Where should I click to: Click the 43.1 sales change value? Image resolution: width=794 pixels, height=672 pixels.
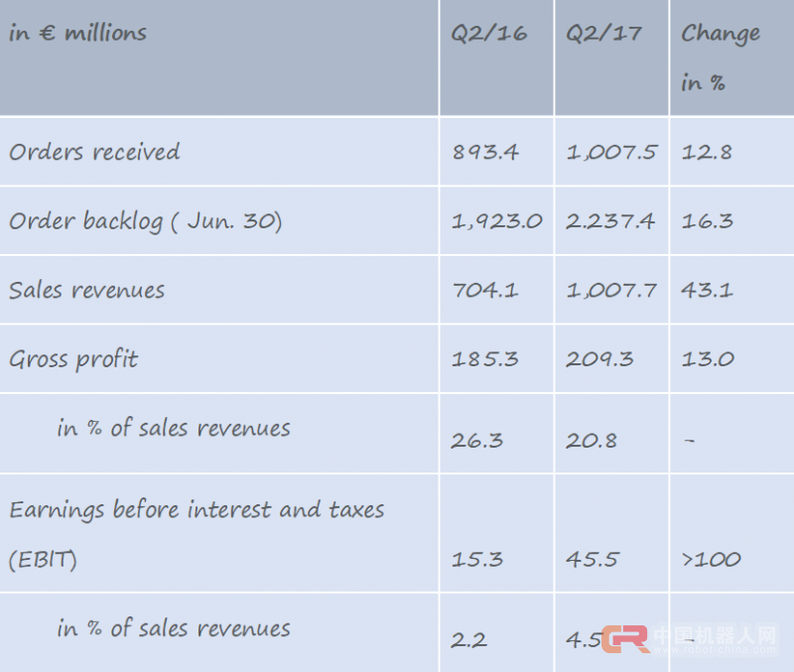tap(708, 291)
